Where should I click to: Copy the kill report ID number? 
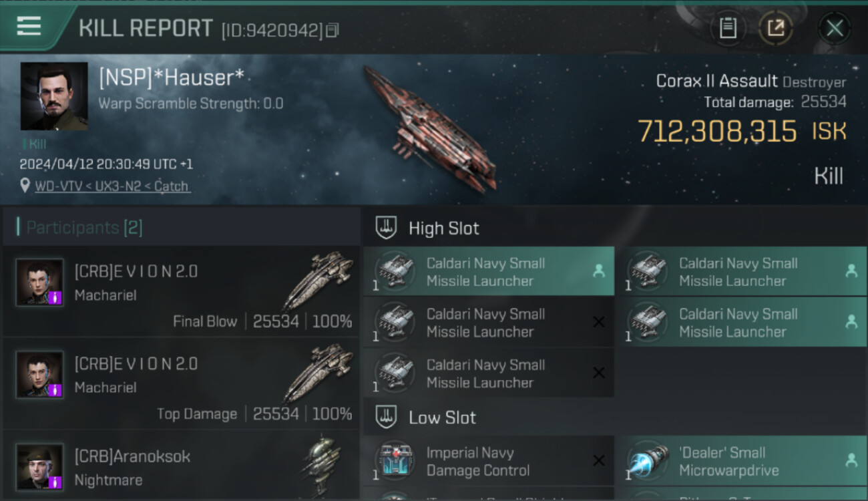tap(333, 30)
